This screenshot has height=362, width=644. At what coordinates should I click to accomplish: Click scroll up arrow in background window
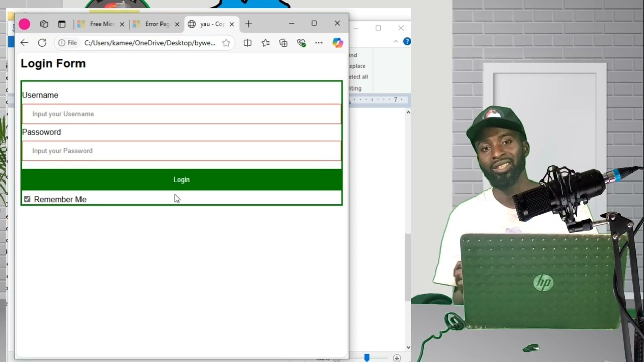pyautogui.click(x=408, y=112)
